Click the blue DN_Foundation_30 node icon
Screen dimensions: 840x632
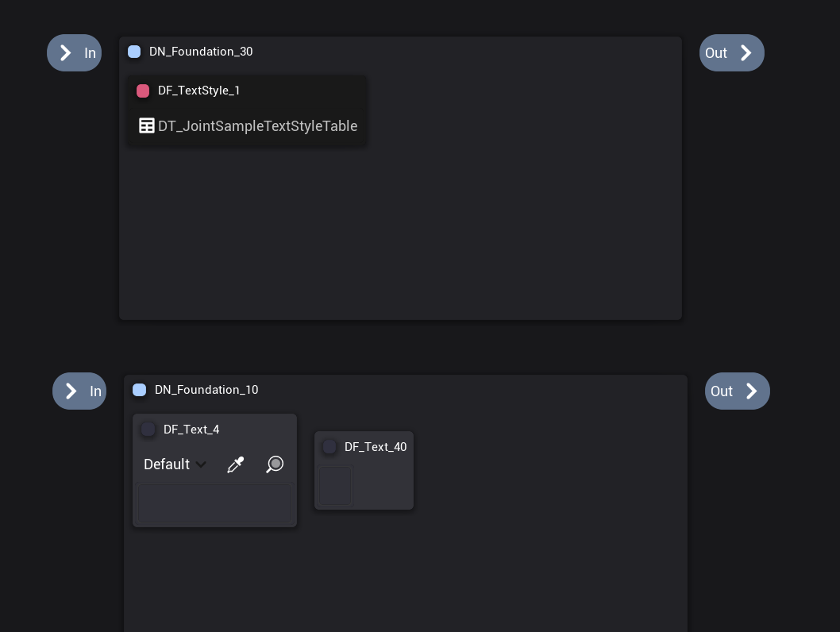point(134,52)
